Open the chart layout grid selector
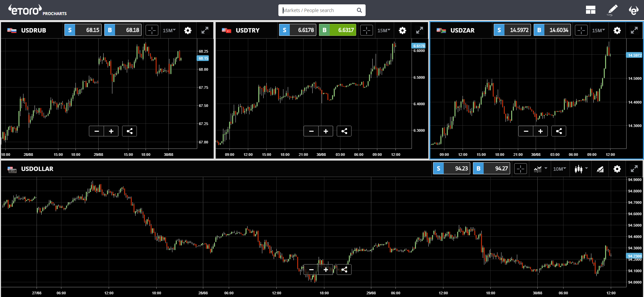This screenshot has width=644, height=297. (590, 10)
